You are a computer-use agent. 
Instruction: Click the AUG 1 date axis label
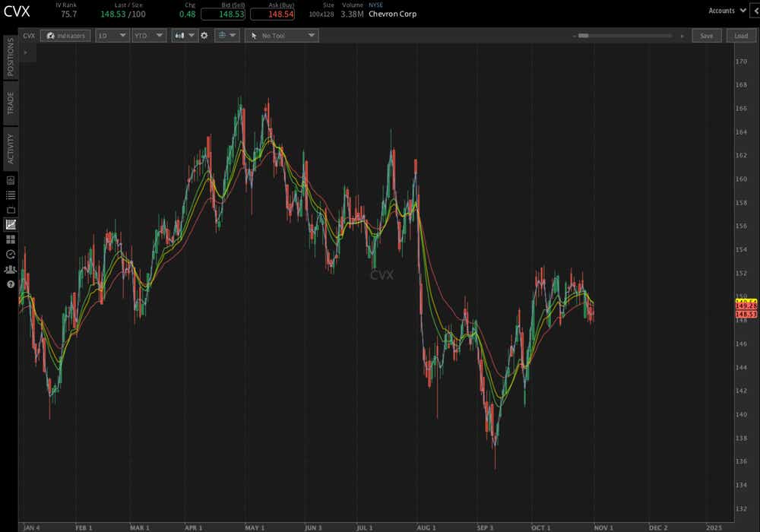tap(426, 527)
